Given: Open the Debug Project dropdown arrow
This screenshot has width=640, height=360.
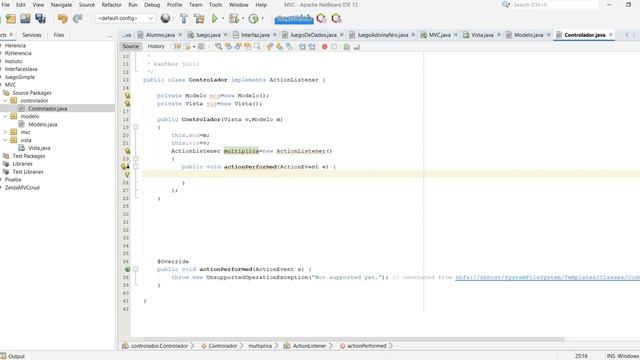Looking at the screenshot, I should pyautogui.click(x=243, y=18).
